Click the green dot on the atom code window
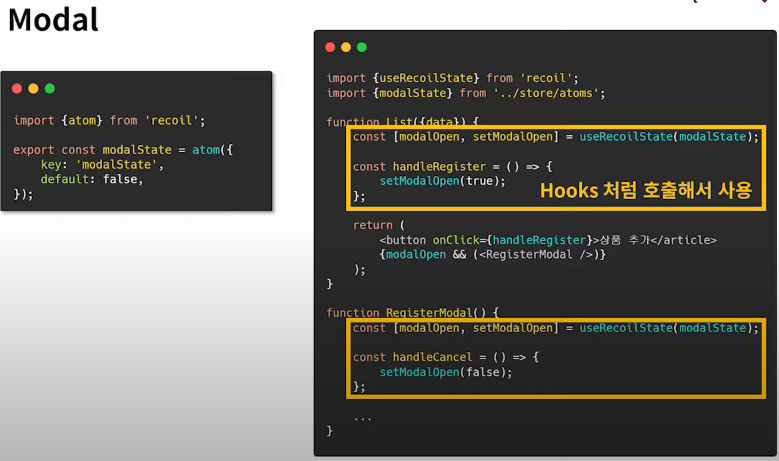Viewport: 779px width, 461px height. [x=50, y=88]
